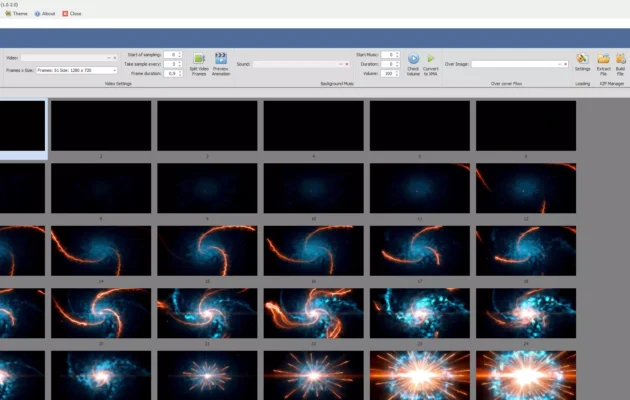This screenshot has width=630, height=400.
Task: Browse for an Over Image using the ellipsis button
Action: tap(559, 64)
